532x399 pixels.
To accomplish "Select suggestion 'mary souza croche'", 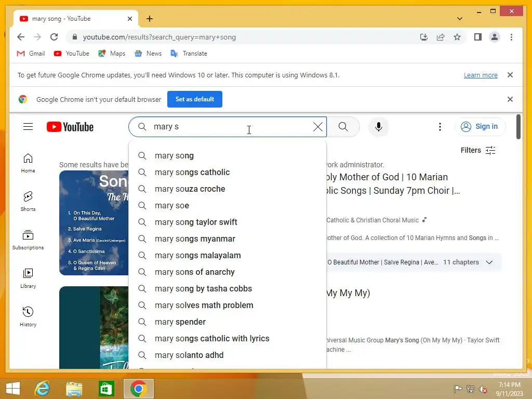I will pyautogui.click(x=228, y=189).
